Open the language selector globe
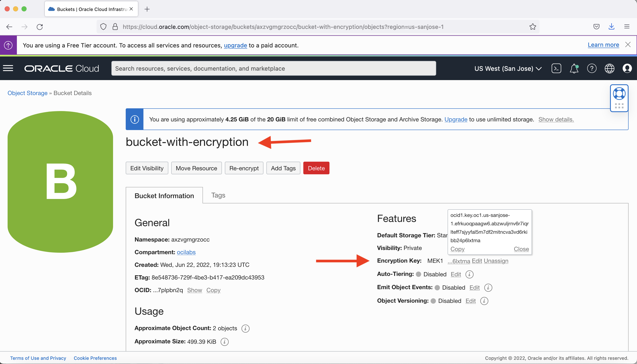The image size is (637, 364). coord(610,68)
